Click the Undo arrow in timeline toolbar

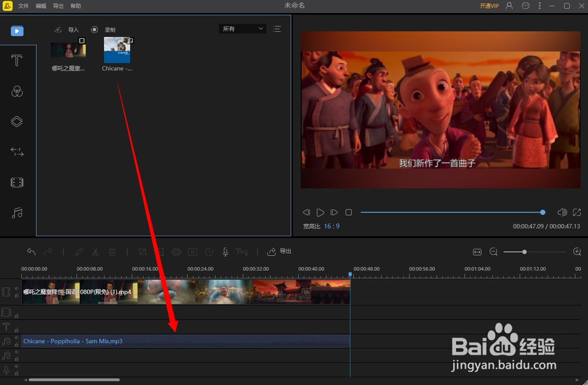(x=31, y=252)
